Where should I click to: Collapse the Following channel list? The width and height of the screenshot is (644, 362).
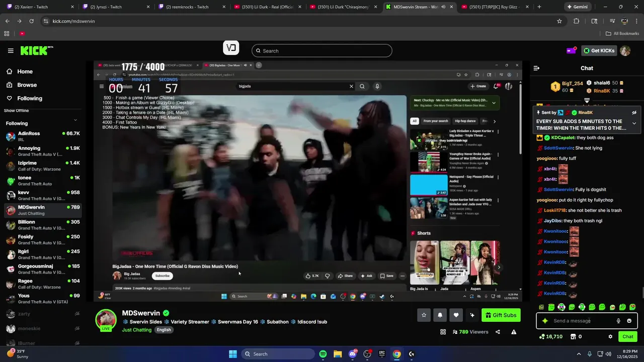point(75,120)
